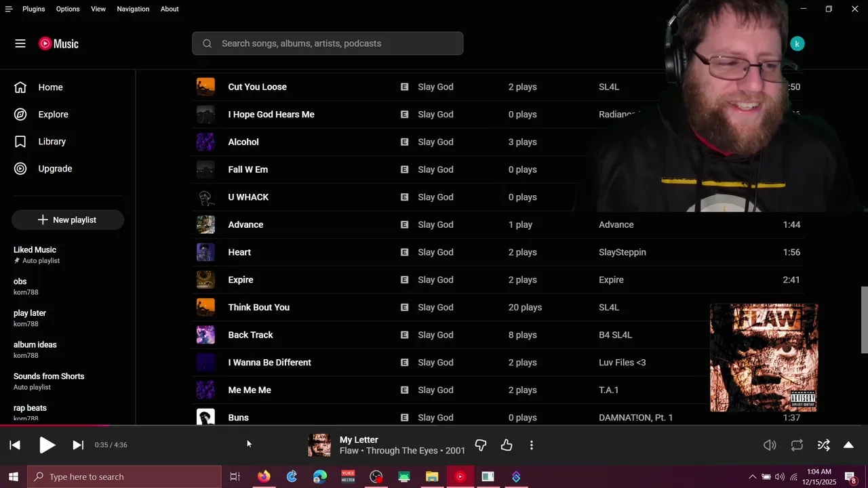
Task: Open Voicemeeter from the taskbar
Action: (348, 476)
